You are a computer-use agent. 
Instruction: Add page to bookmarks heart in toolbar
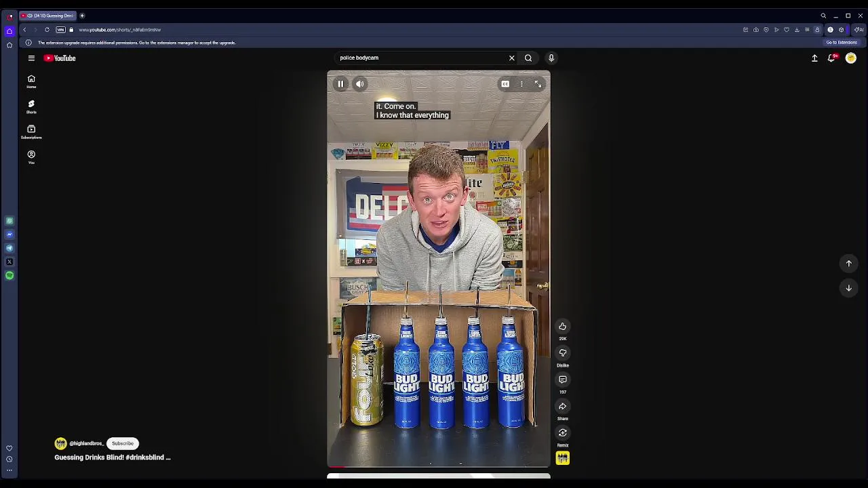[787, 30]
